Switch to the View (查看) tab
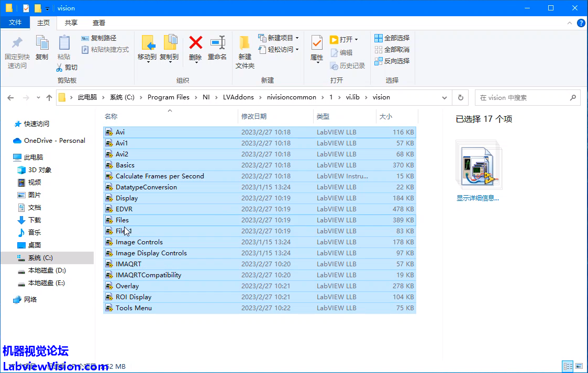 click(x=99, y=23)
